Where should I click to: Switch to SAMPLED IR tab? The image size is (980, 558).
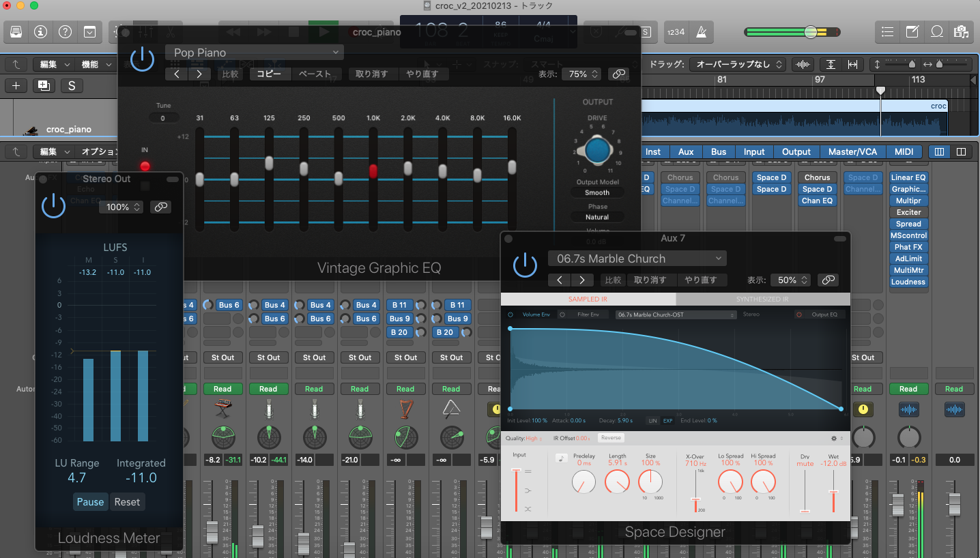coord(588,299)
